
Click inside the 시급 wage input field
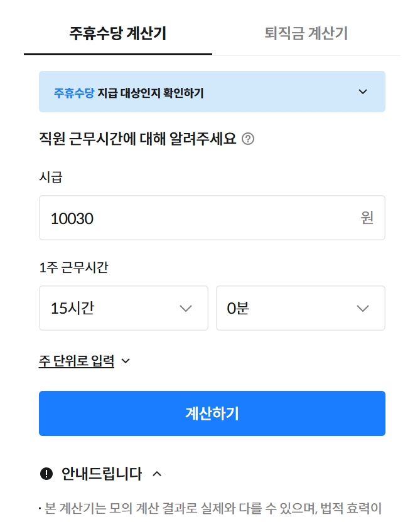click(188, 218)
